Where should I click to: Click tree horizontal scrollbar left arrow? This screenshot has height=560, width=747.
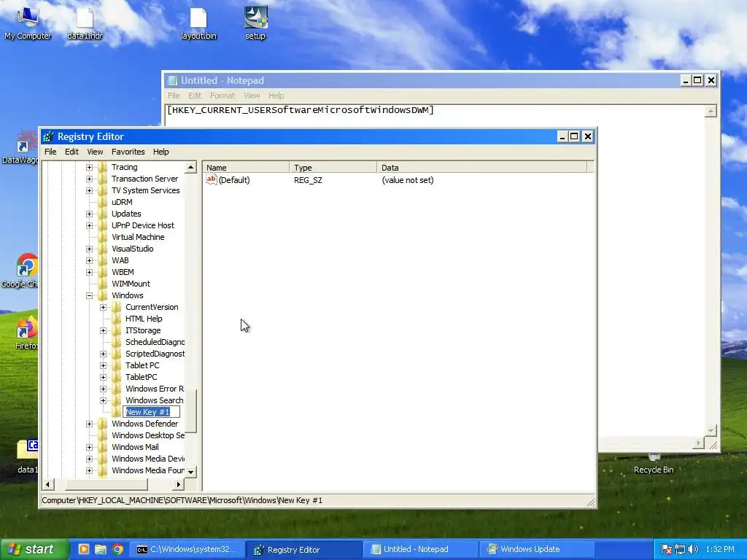tap(47, 484)
